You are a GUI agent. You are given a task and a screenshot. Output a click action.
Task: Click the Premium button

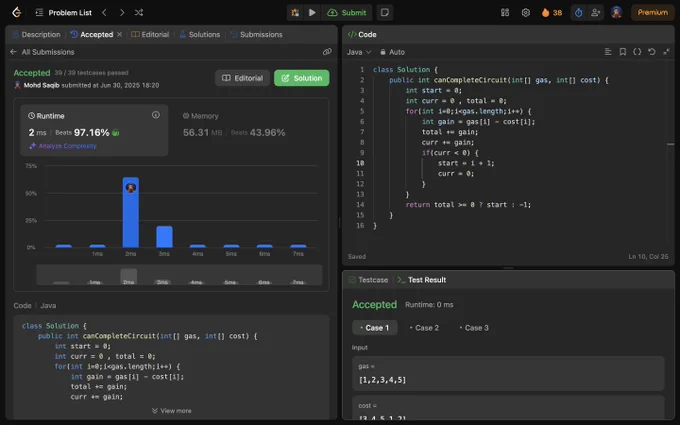click(x=652, y=13)
